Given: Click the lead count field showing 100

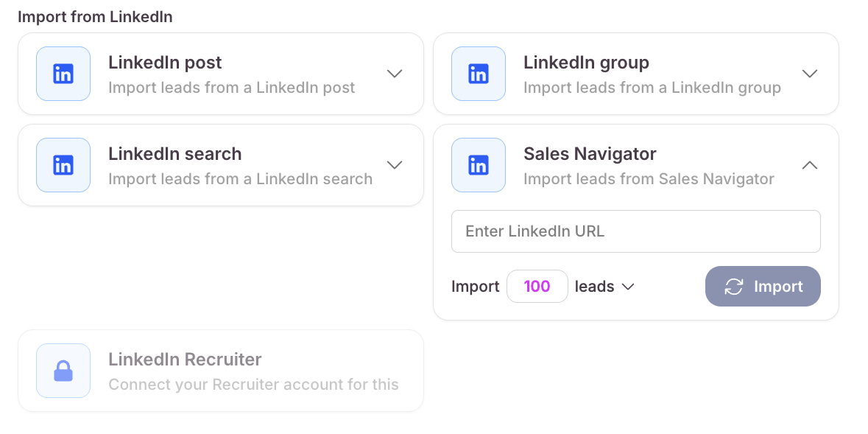Looking at the screenshot, I should pyautogui.click(x=537, y=287).
